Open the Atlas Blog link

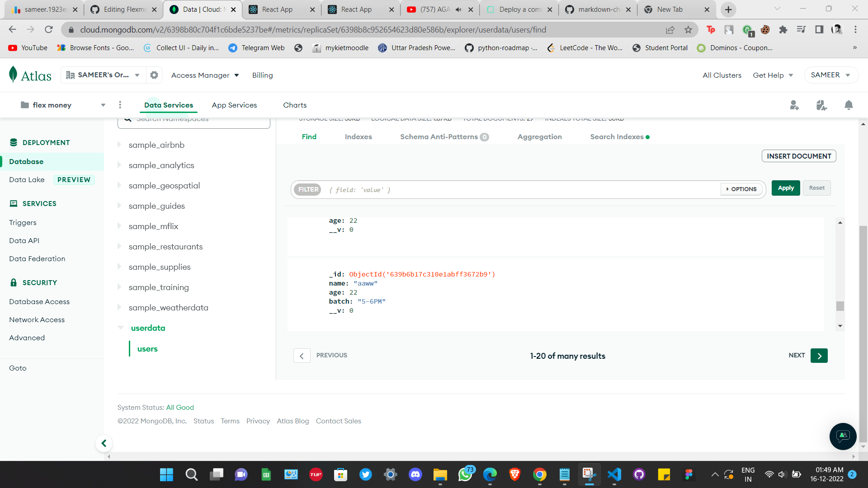click(x=292, y=421)
